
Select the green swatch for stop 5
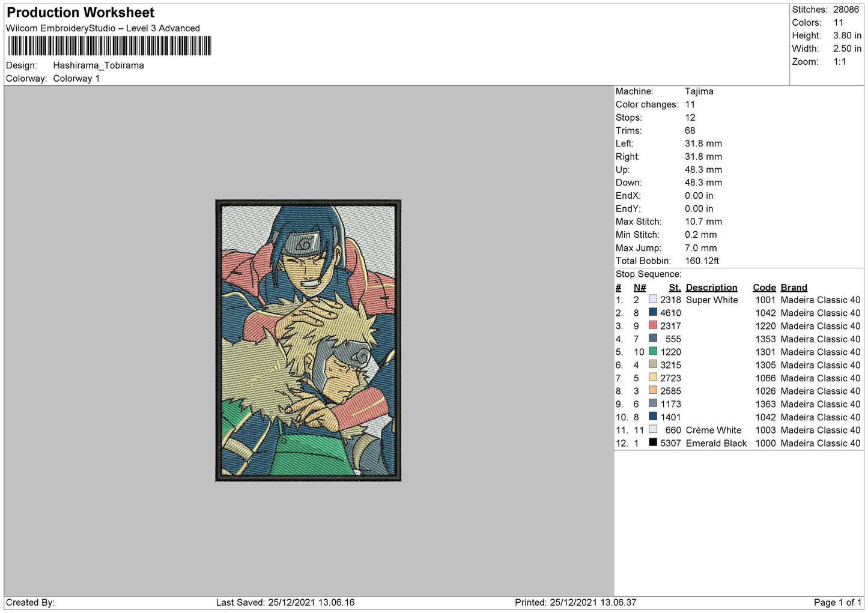(x=653, y=351)
